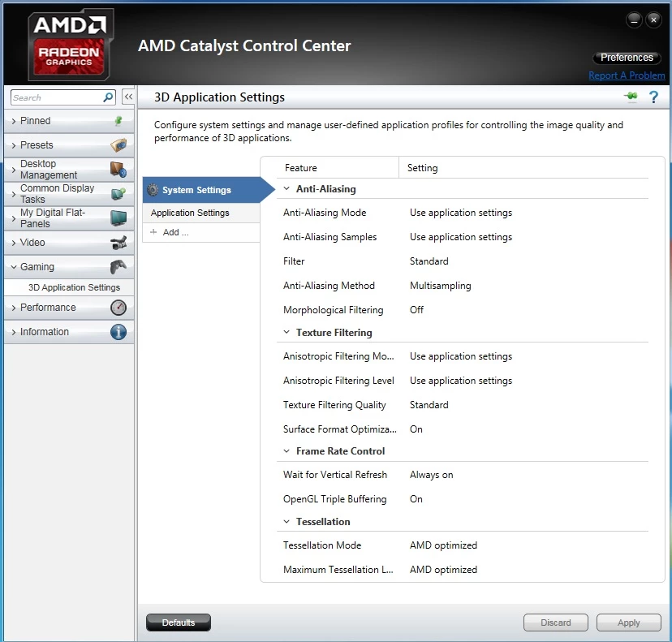Change Filter setting value Standard
Screen dimensions: 672x642
pos(429,261)
